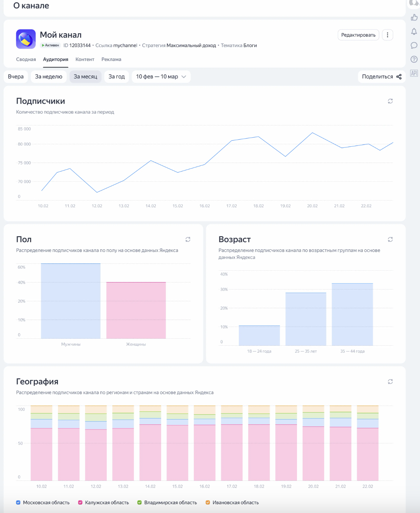Toggle Калужская область legend checkbox
420x513 pixels.
80,503
